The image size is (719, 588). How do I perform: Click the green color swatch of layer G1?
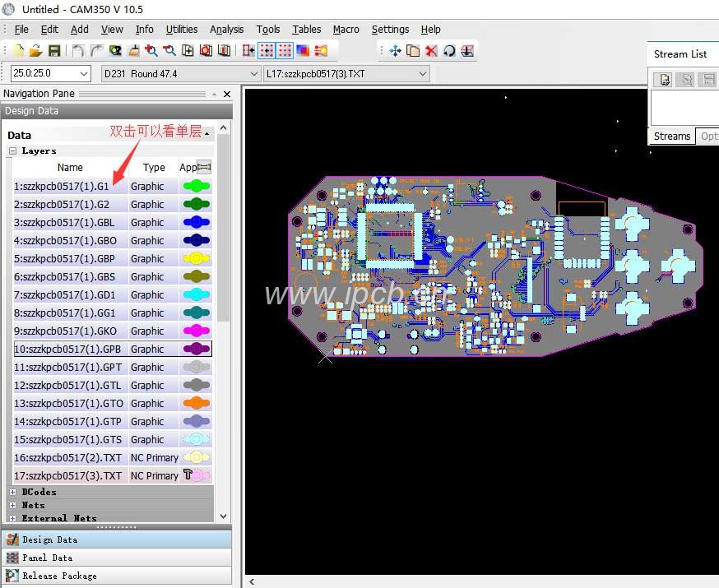pyautogui.click(x=196, y=187)
